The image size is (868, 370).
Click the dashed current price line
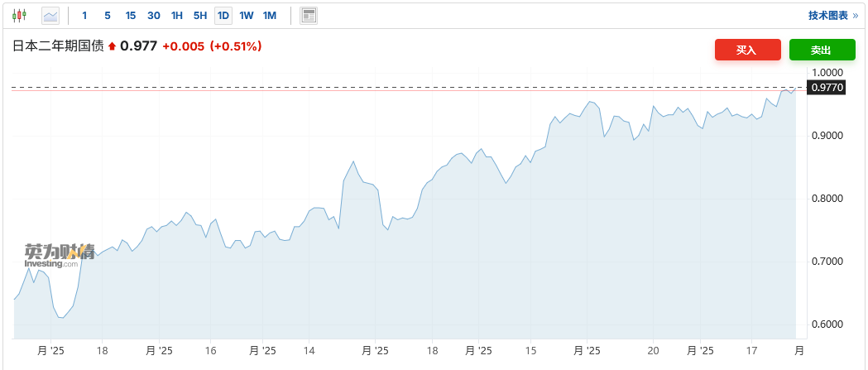coord(414,87)
